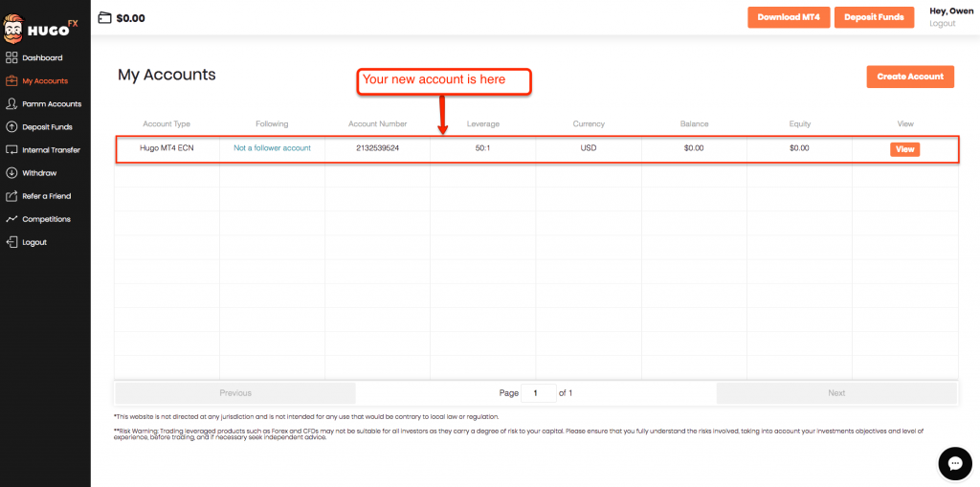Screen dimensions: 980x487
Task: Open Dashboard in the sidebar
Action: [42, 57]
